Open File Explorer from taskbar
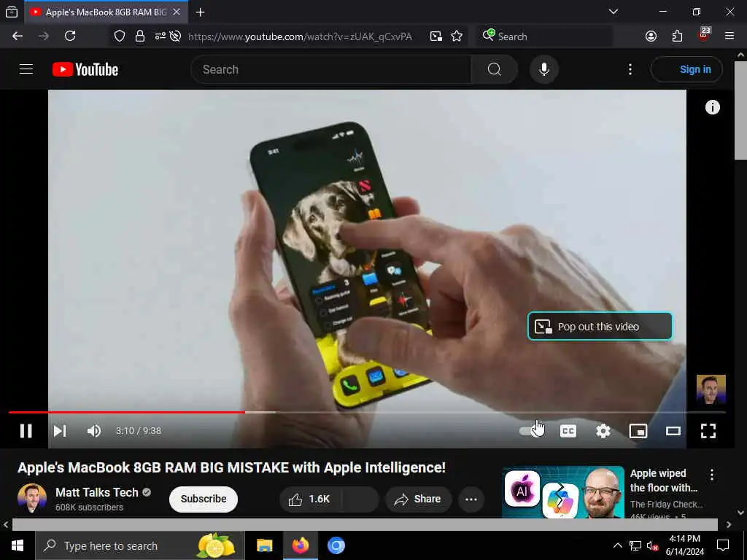 [264, 545]
